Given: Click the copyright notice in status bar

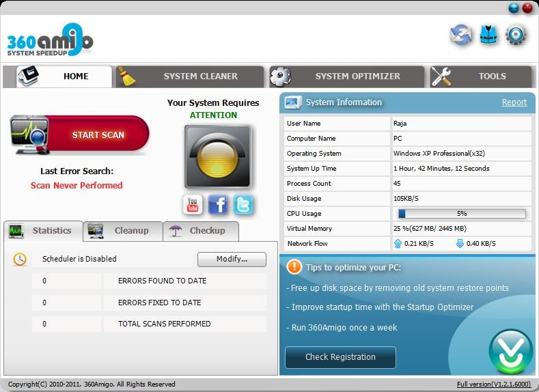Looking at the screenshot, I should 92,384.
